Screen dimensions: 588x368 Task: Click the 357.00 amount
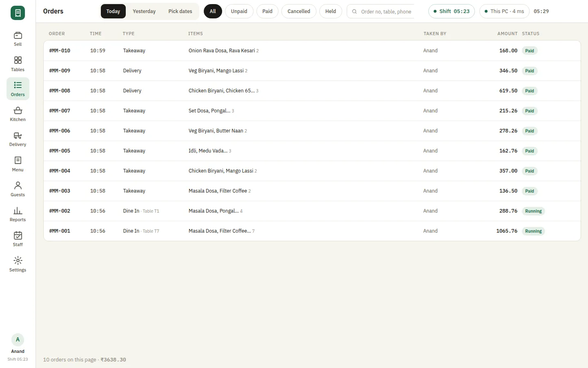(x=508, y=171)
